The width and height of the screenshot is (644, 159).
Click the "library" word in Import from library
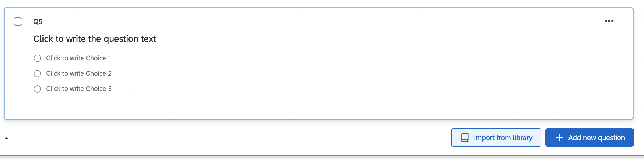tap(522, 138)
